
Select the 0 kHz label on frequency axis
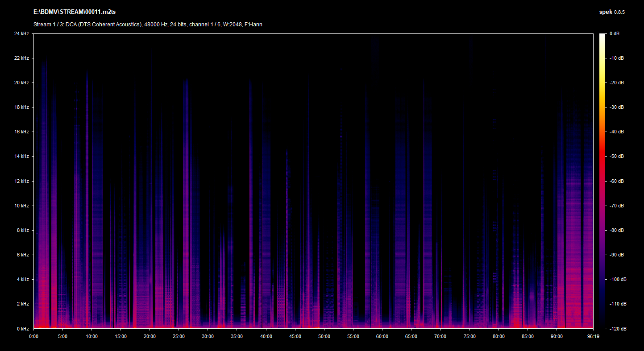coord(22,329)
